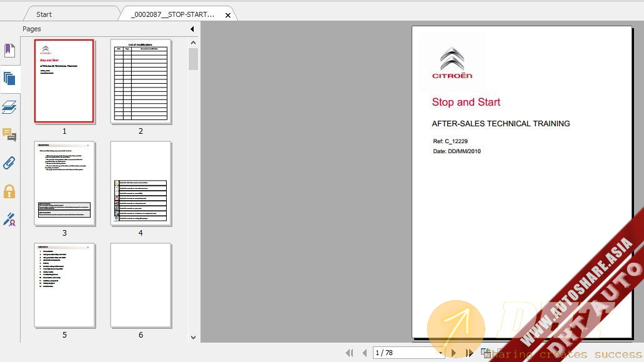644x362 pixels.
Task: Open the page number dropdown arrow
Action: (441, 353)
